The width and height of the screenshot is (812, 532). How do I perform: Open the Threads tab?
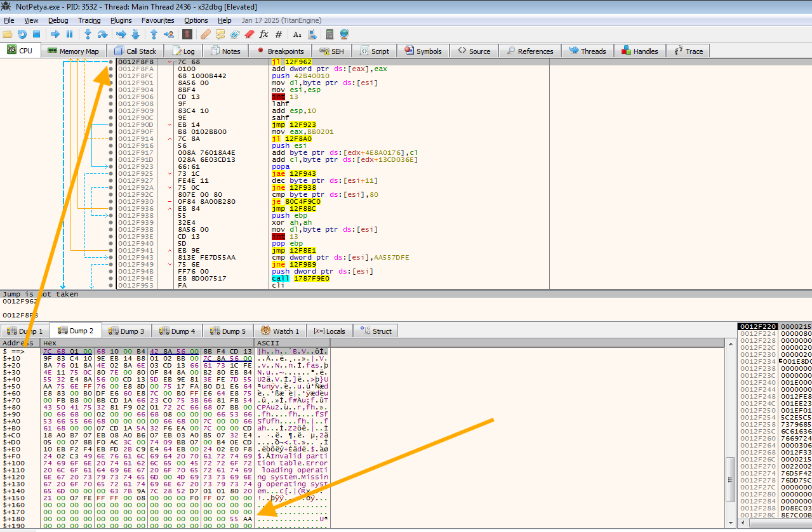pyautogui.click(x=587, y=51)
